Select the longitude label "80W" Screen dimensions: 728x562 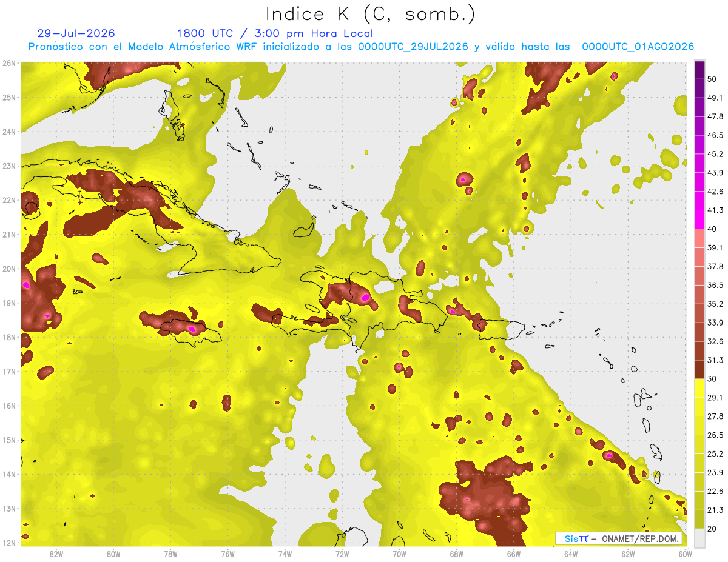point(113,554)
